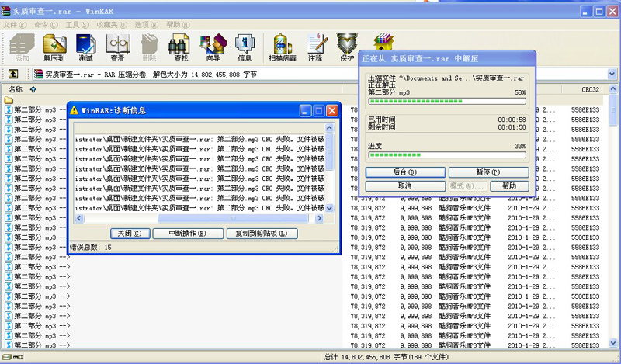Open the 选项(N) options menu

tap(147, 25)
